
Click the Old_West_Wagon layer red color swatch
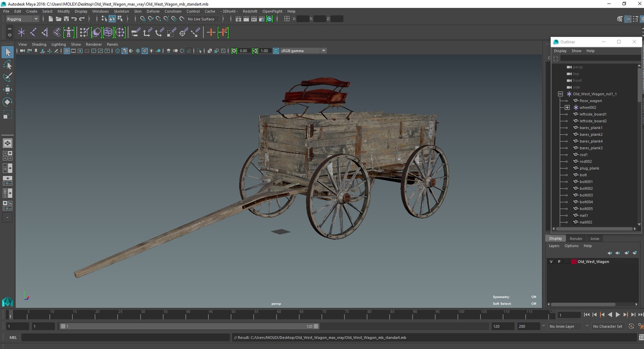coord(574,262)
